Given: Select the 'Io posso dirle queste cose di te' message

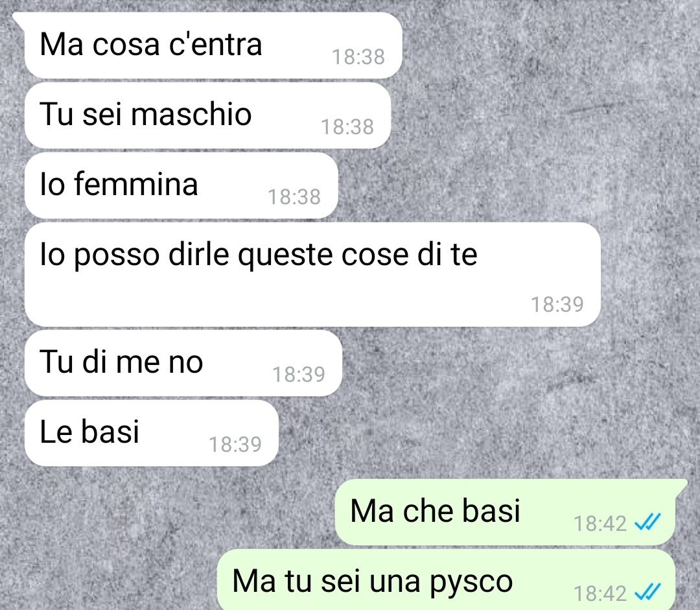Looking at the screenshot, I should (312, 274).
